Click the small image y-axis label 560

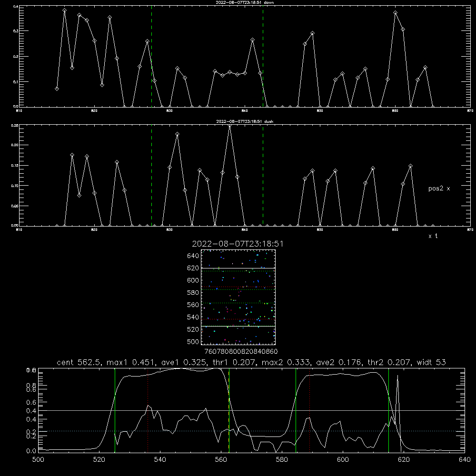coord(193,305)
